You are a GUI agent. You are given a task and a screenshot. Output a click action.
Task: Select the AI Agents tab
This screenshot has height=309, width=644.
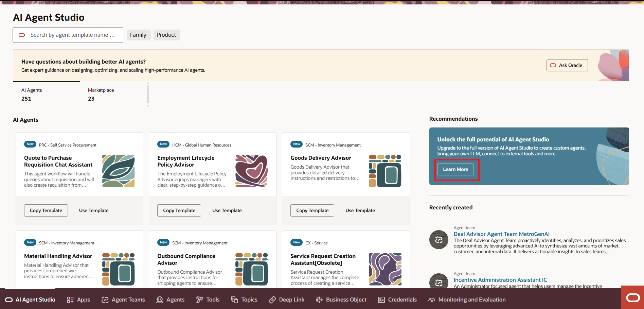click(32, 94)
